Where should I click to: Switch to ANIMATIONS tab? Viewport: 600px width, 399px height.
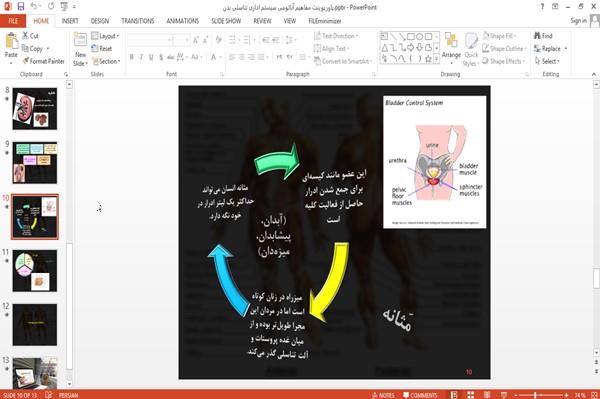pyautogui.click(x=183, y=21)
